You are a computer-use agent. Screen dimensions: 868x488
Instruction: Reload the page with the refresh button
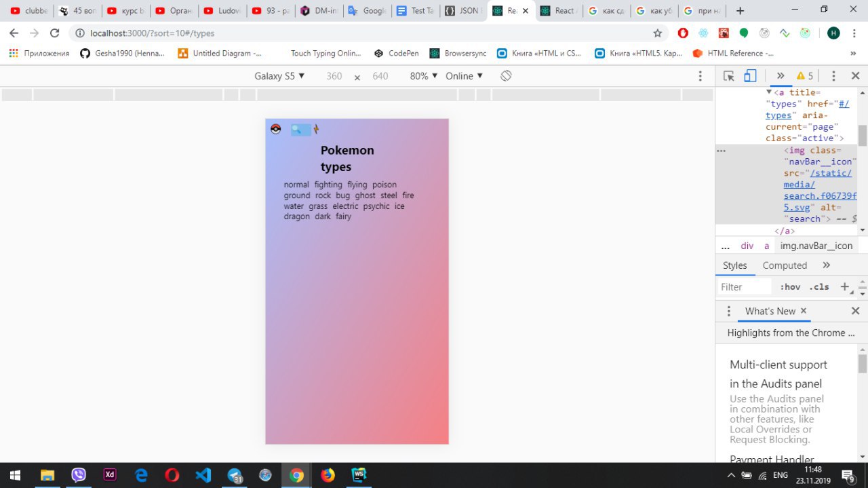55,33
